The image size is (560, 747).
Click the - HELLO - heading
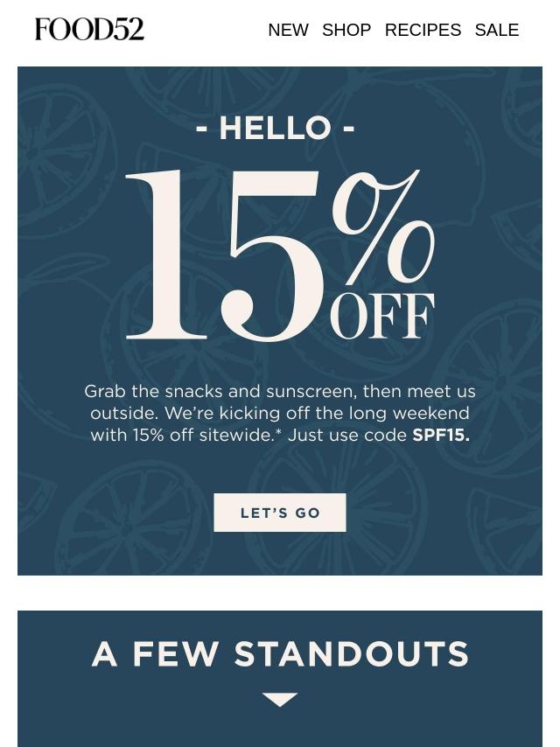pyautogui.click(x=275, y=129)
